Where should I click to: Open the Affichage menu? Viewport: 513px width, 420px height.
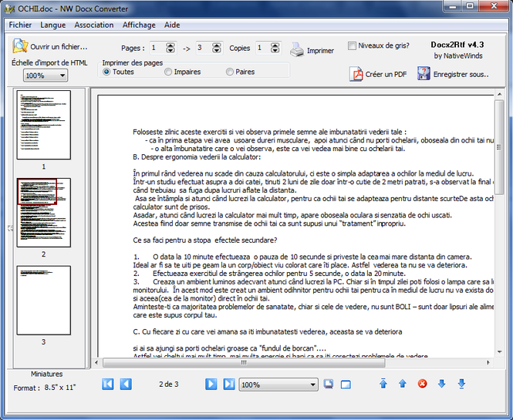(x=139, y=25)
